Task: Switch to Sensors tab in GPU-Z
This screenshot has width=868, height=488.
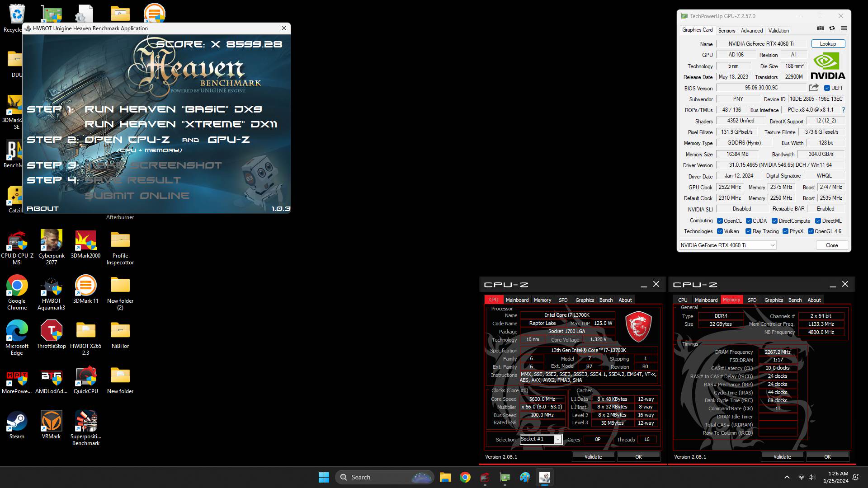Action: tap(726, 31)
